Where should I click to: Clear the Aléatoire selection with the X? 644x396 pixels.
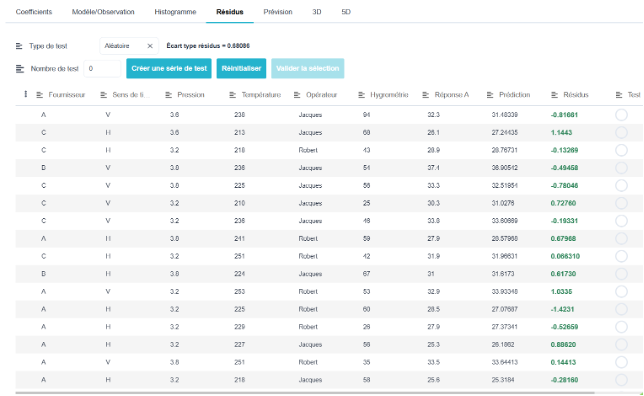point(150,46)
